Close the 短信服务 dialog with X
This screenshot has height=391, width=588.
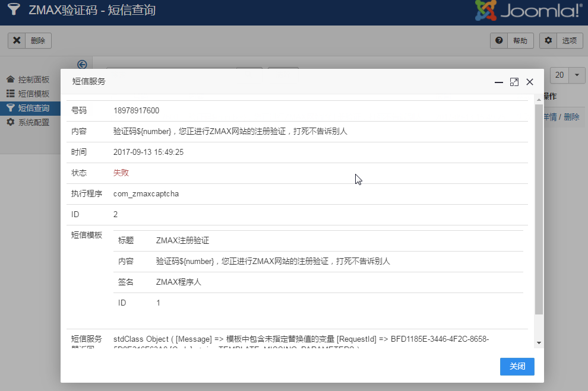pos(530,82)
